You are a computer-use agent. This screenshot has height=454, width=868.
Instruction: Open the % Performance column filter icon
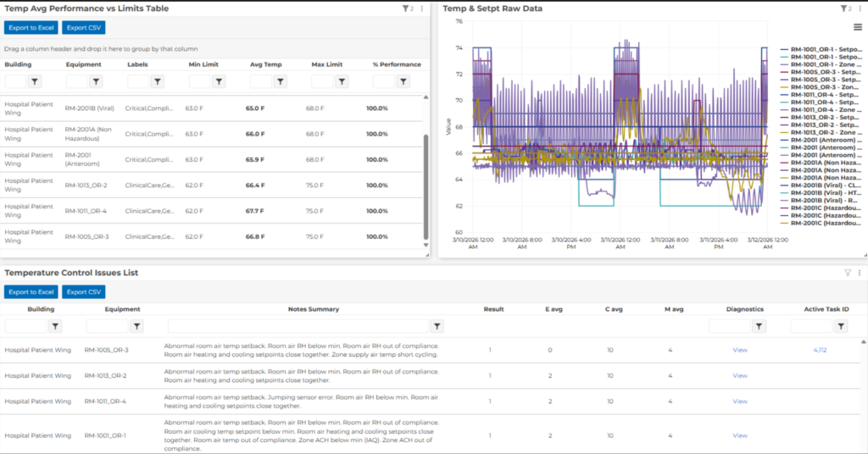click(x=403, y=81)
